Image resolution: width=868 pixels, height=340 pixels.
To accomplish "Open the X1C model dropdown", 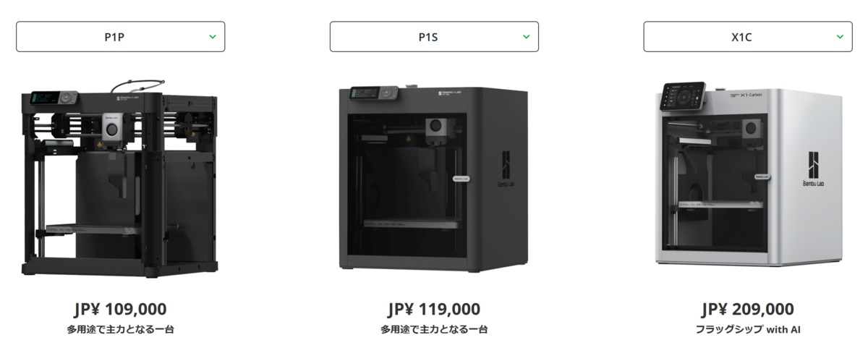I will point(748,36).
